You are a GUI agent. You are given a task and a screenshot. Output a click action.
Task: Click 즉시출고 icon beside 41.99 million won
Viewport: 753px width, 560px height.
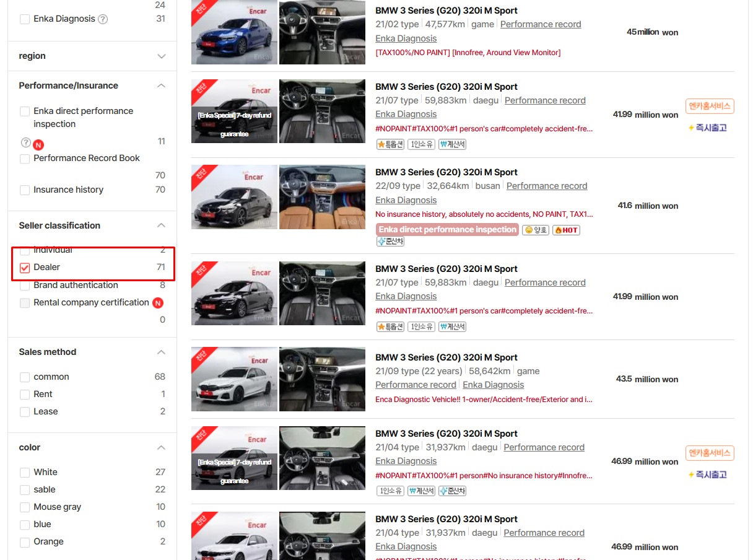(707, 128)
